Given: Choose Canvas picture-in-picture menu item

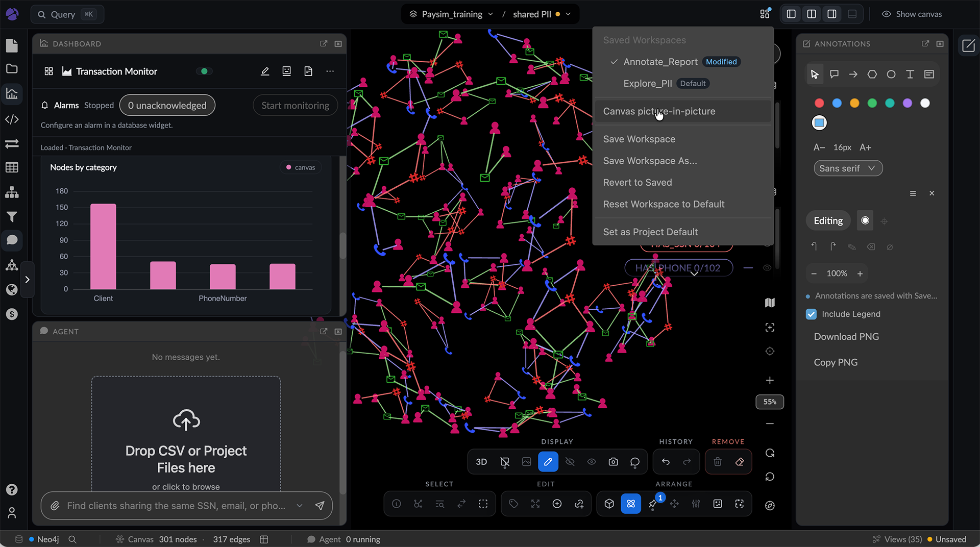Looking at the screenshot, I should (x=683, y=111).
